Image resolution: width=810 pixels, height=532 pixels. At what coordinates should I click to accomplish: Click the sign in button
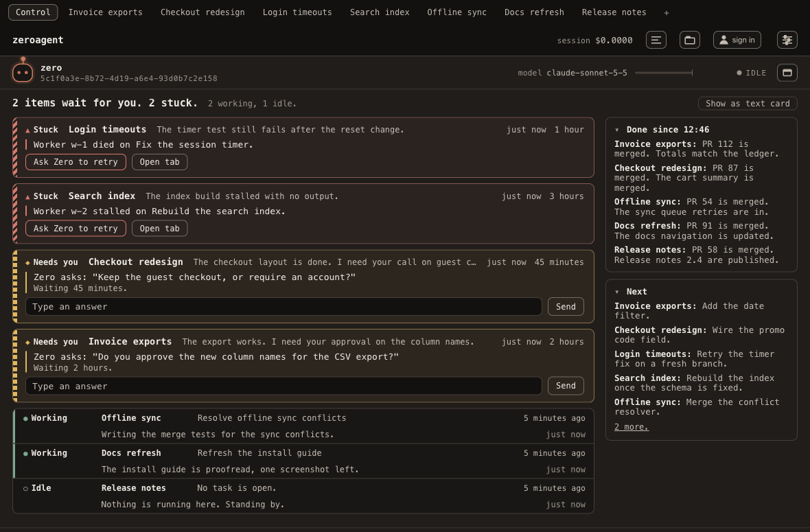tap(737, 40)
